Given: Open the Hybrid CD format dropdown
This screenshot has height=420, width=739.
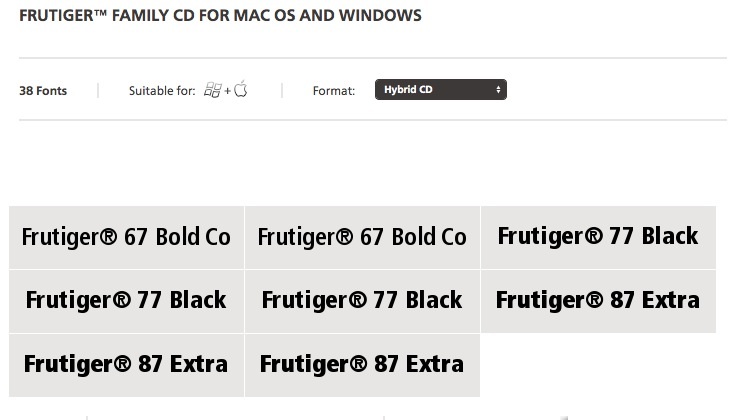Looking at the screenshot, I should point(441,90).
